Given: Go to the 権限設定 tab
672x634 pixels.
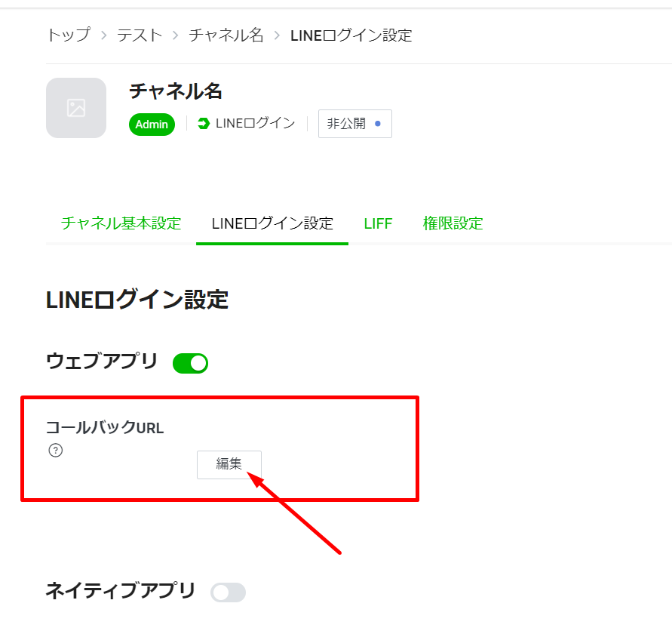Looking at the screenshot, I should [453, 223].
